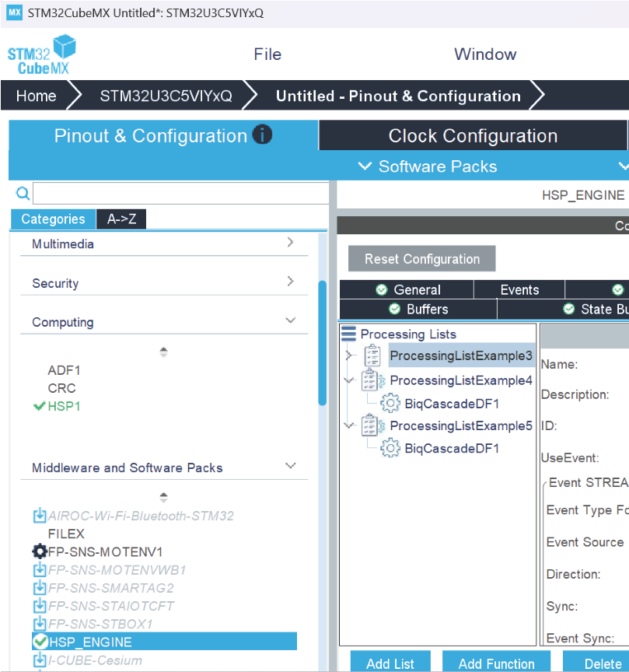The height and width of the screenshot is (672, 629).
Task: Click Reset Configuration button
Action: tap(422, 258)
